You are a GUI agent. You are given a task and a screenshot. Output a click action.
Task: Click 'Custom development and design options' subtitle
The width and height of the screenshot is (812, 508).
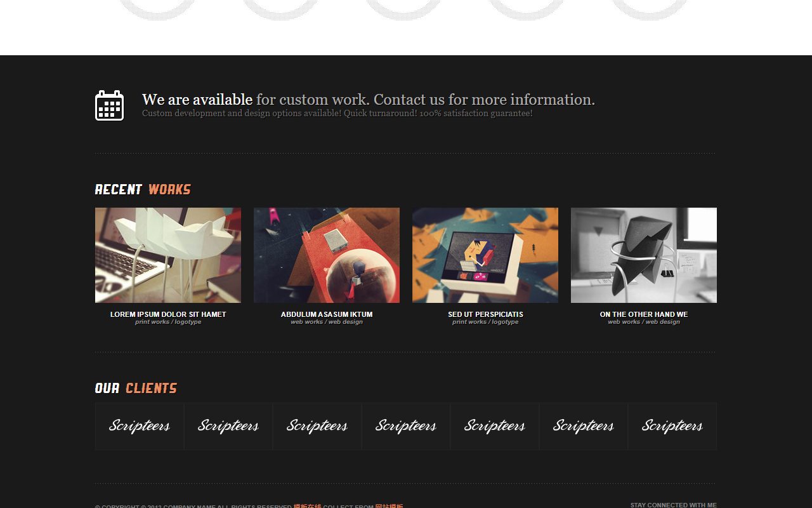(337, 114)
